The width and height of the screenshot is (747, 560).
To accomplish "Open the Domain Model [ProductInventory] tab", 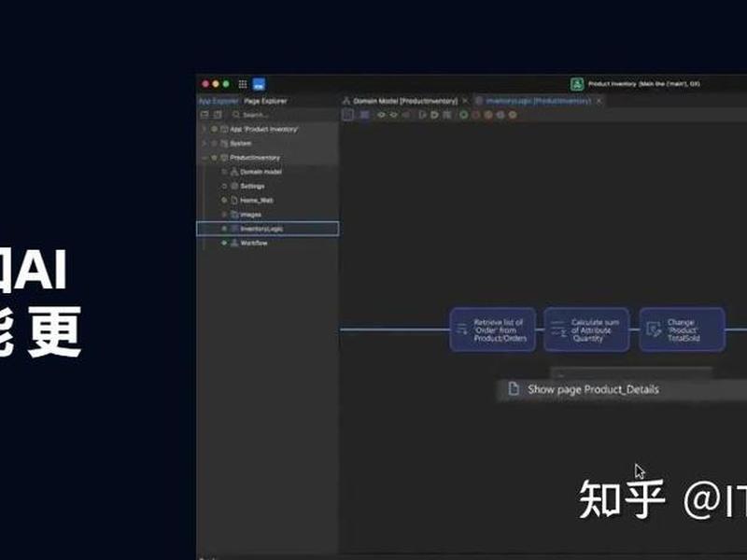I will tap(405, 101).
